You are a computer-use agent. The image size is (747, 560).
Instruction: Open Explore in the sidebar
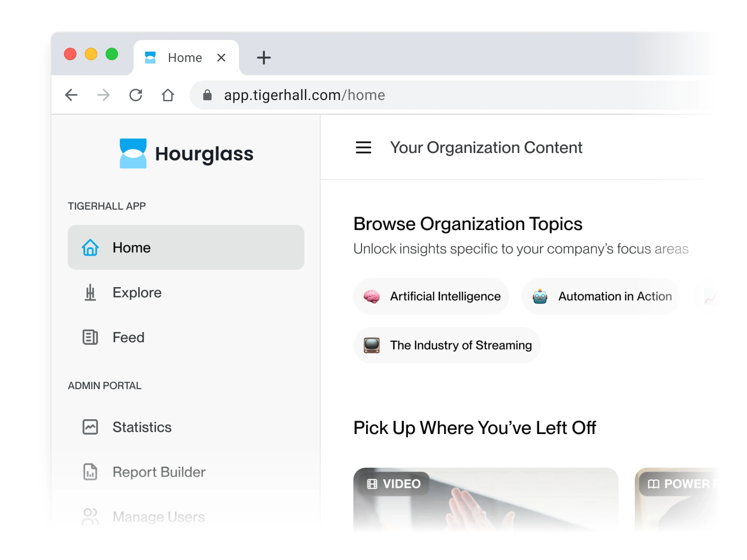[186, 292]
